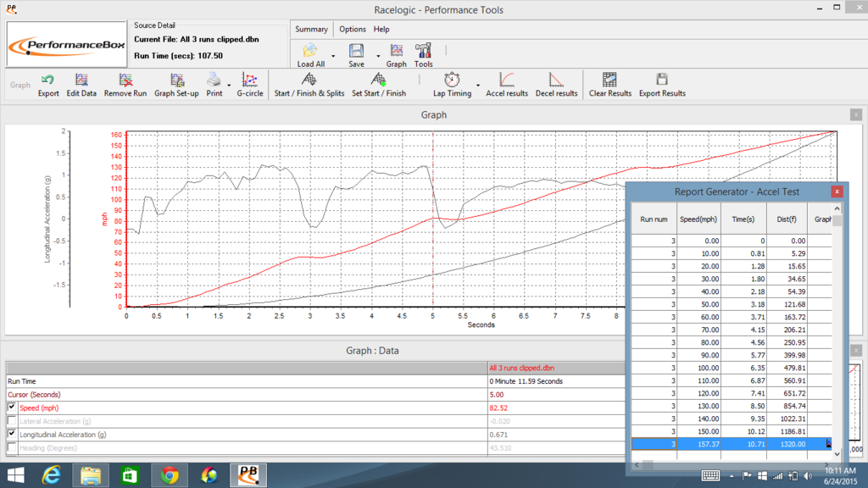
Task: Click the Cursor (Seconds) value 5.00
Action: click(x=497, y=395)
